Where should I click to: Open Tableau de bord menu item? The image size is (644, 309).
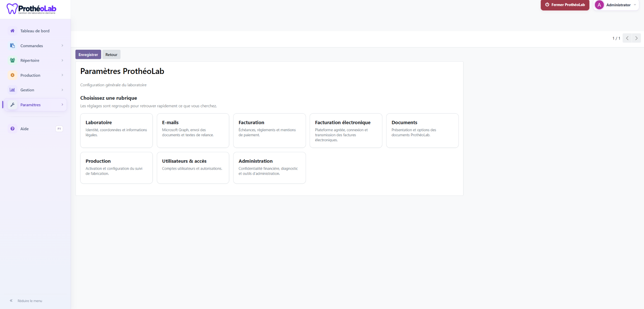point(35,31)
